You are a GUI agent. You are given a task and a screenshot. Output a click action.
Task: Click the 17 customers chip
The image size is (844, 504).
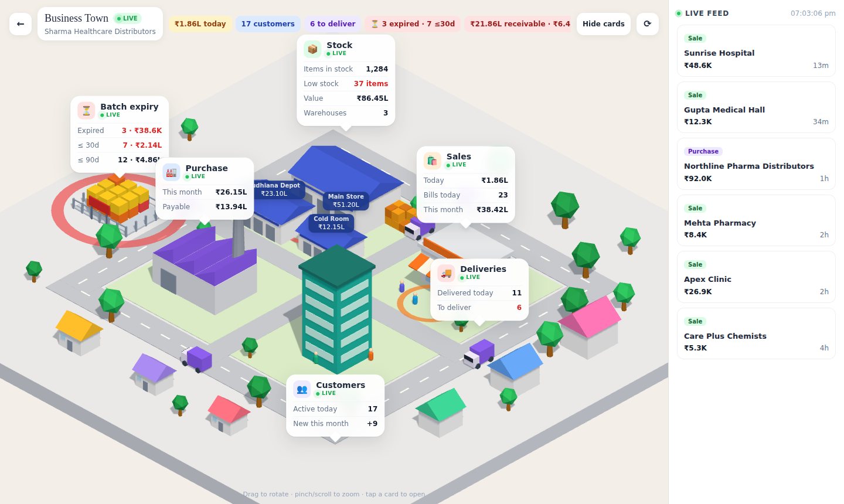point(268,24)
